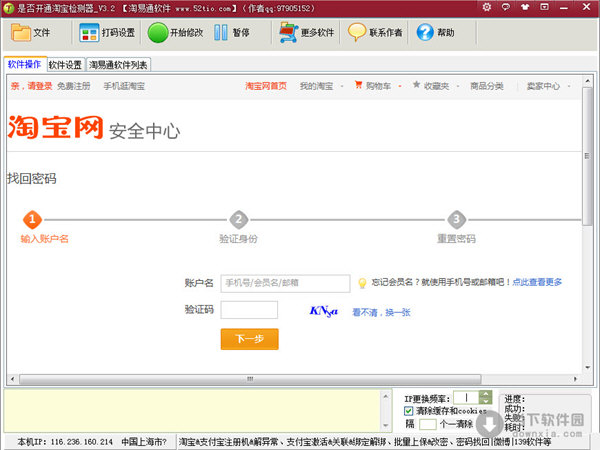Click 看不清，换一张 to refresh captcha

[x=381, y=312]
